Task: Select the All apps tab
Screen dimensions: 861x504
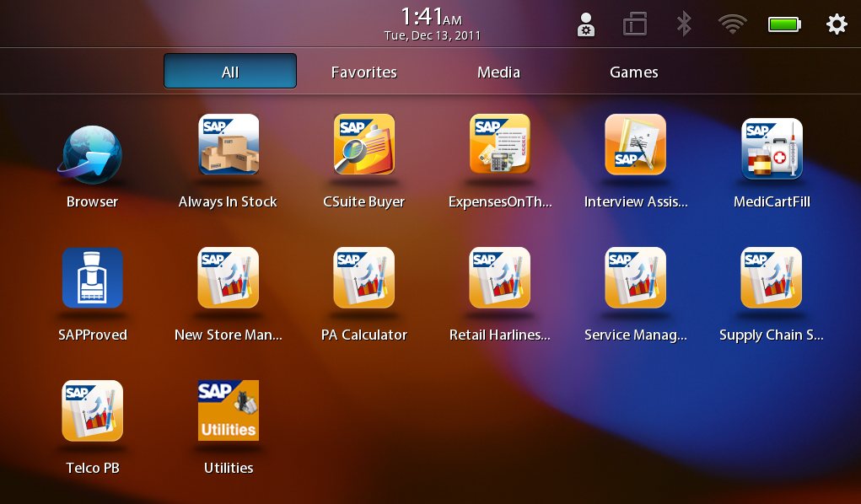Action: [x=230, y=71]
